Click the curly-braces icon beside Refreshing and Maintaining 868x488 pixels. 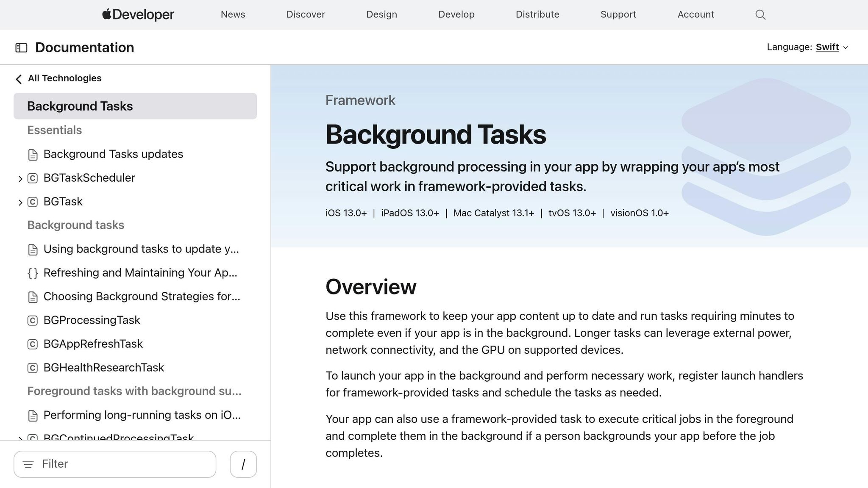coord(33,273)
